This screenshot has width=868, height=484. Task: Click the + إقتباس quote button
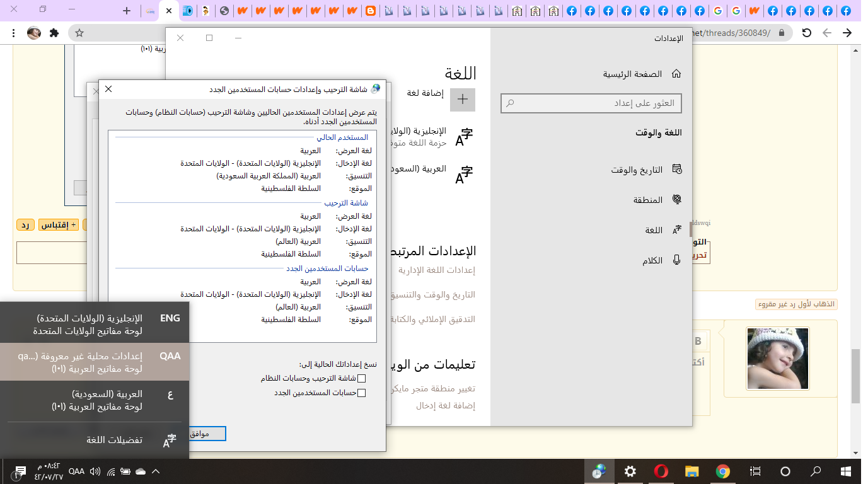tap(59, 225)
